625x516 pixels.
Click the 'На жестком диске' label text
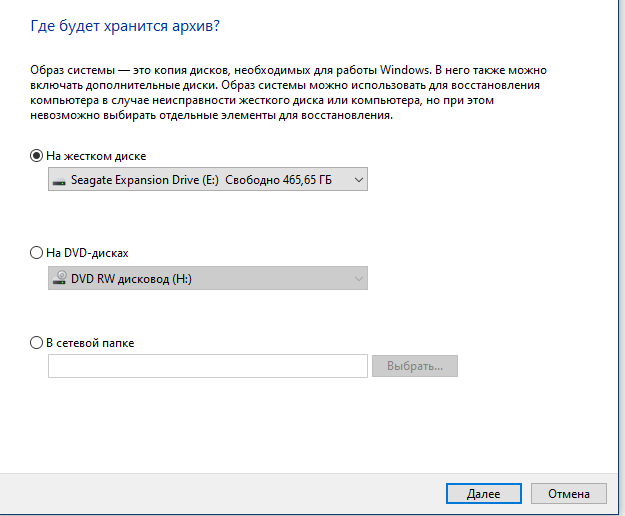(x=96, y=156)
